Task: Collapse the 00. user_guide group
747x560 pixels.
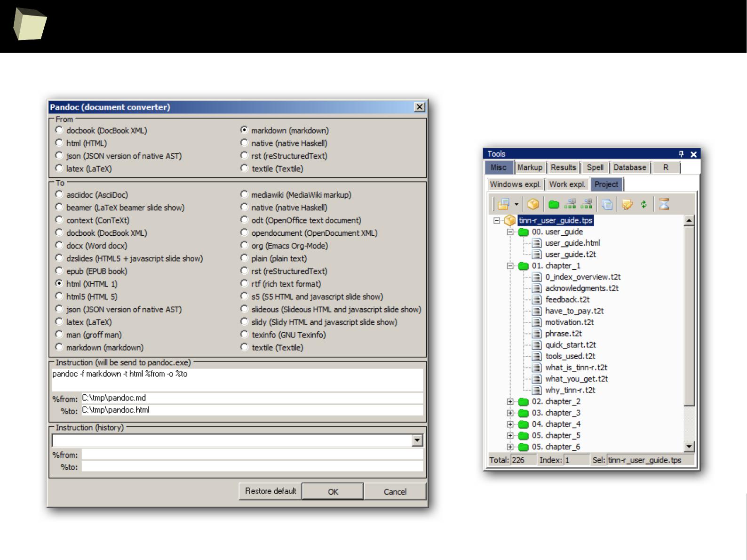Action: [510, 232]
